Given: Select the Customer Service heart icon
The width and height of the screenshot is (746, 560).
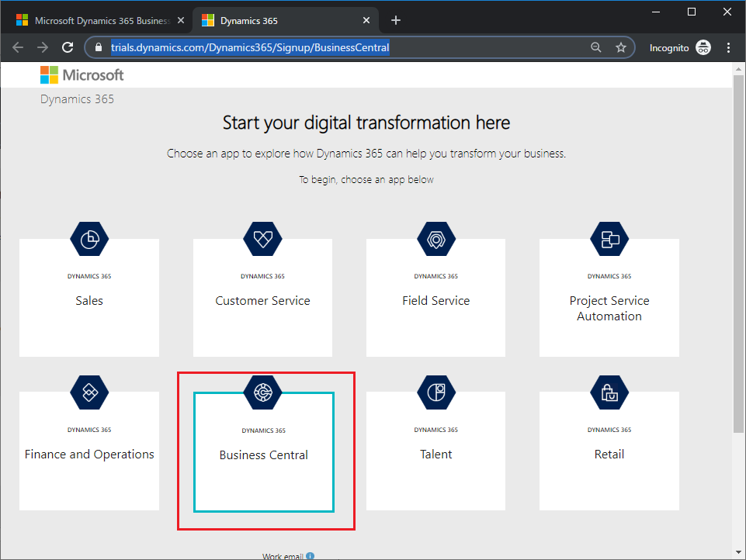Looking at the screenshot, I should tap(262, 239).
